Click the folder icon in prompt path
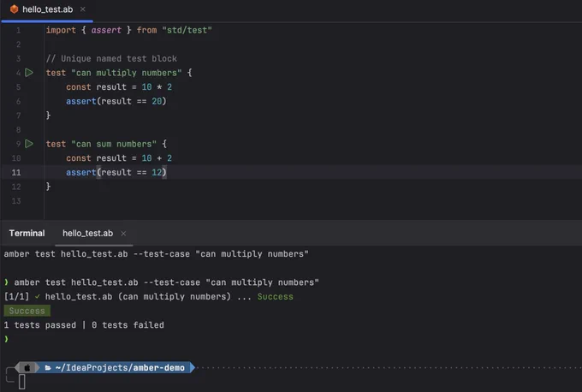 point(48,368)
